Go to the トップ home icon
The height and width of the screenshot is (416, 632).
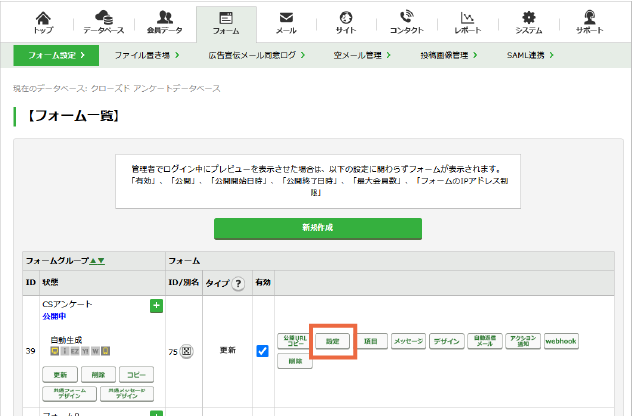coord(43,23)
